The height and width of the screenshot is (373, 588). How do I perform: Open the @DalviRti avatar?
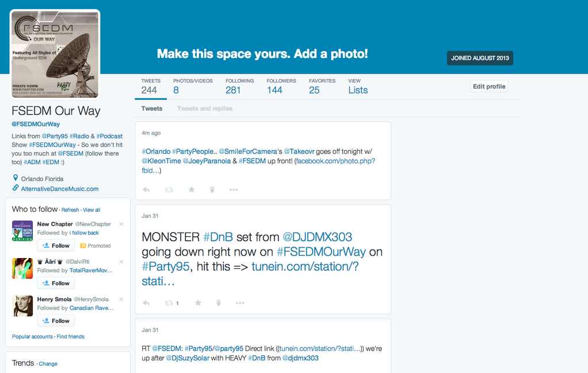point(22,268)
